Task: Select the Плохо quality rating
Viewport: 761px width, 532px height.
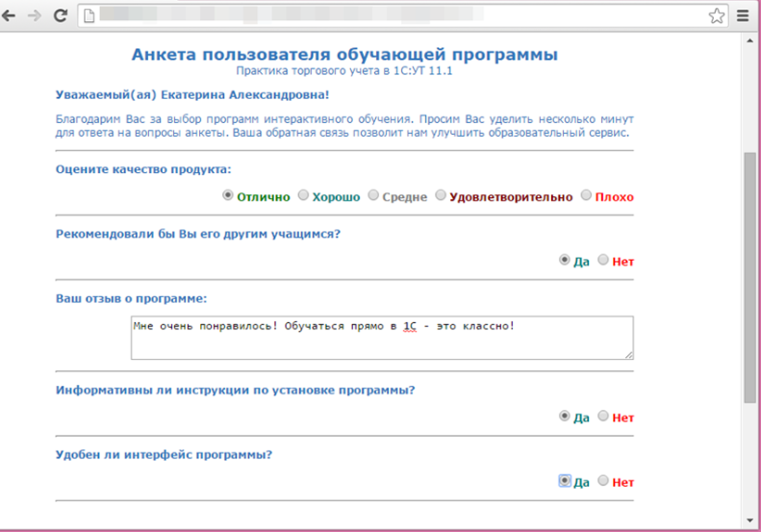Action: (x=586, y=195)
